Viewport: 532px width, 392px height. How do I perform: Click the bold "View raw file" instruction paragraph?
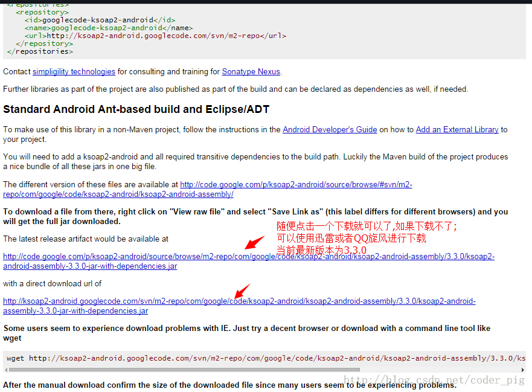[255, 216]
